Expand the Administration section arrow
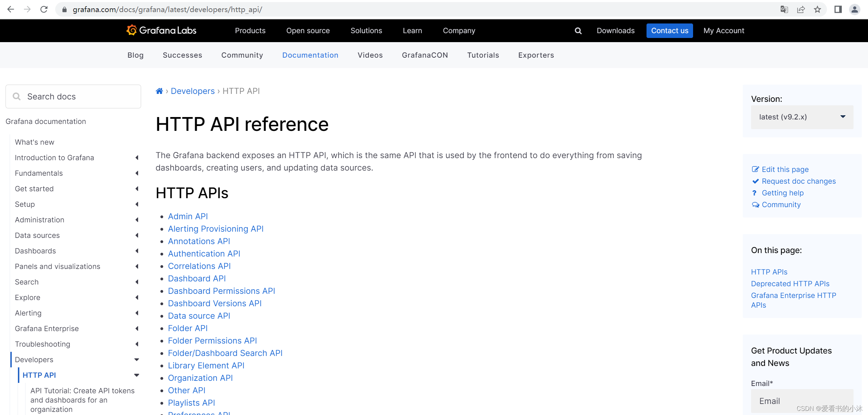Viewport: 868px width, 415px height. click(x=137, y=220)
